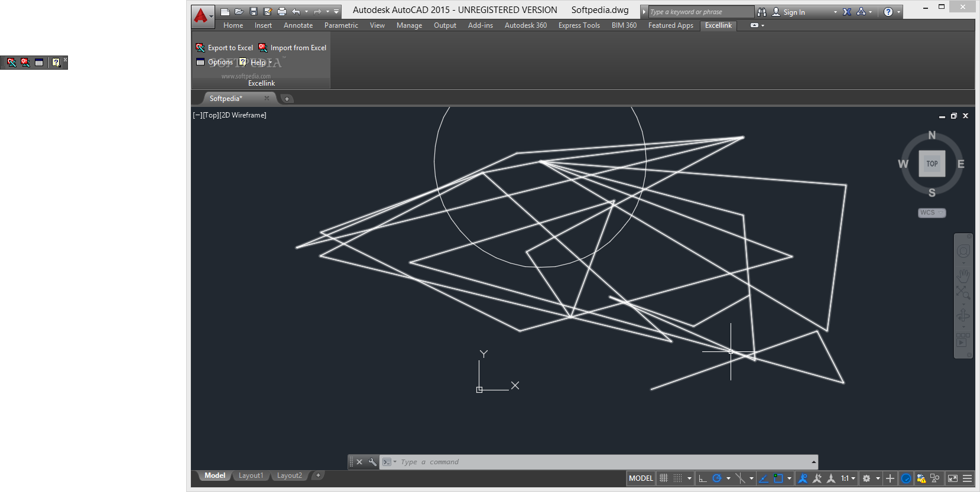Click the Orbit icon in navigation bar
Screen dimensions: 980x492
click(x=963, y=315)
